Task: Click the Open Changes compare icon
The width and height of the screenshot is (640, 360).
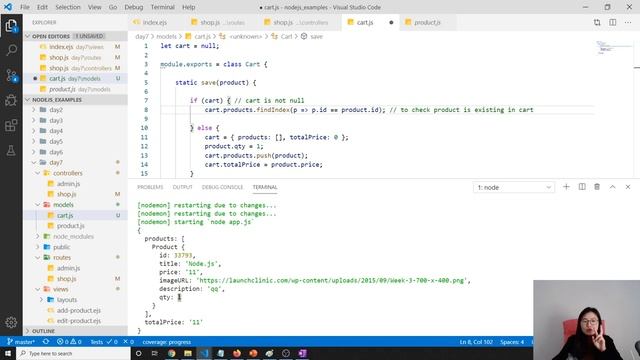Action: click(597, 22)
